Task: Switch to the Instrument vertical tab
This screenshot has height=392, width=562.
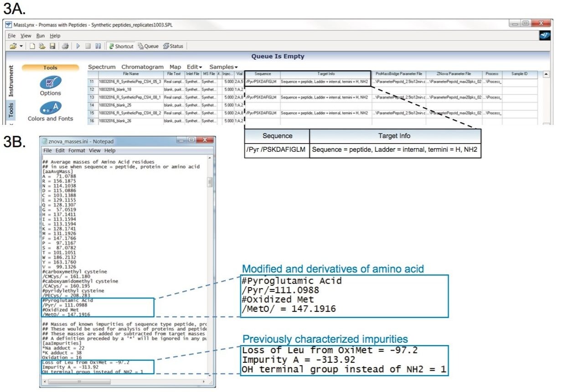Action: click(x=11, y=81)
